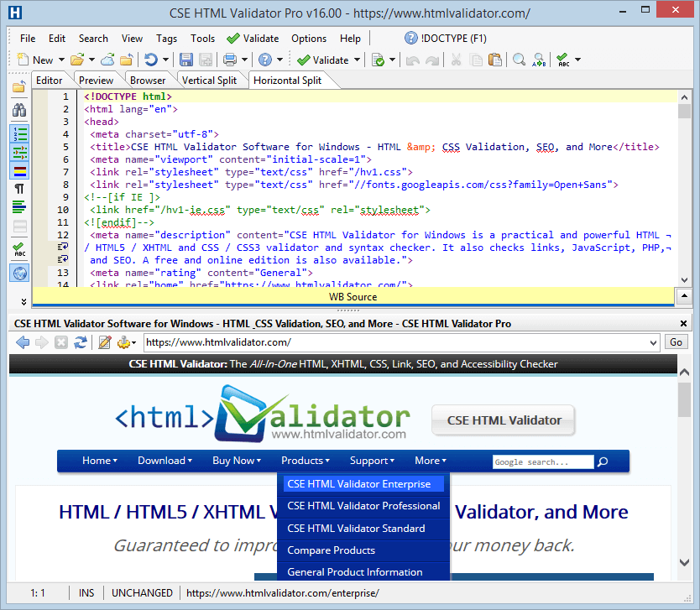Click the paste clipboard icon
Viewport: 700px width, 610px height.
point(494,60)
